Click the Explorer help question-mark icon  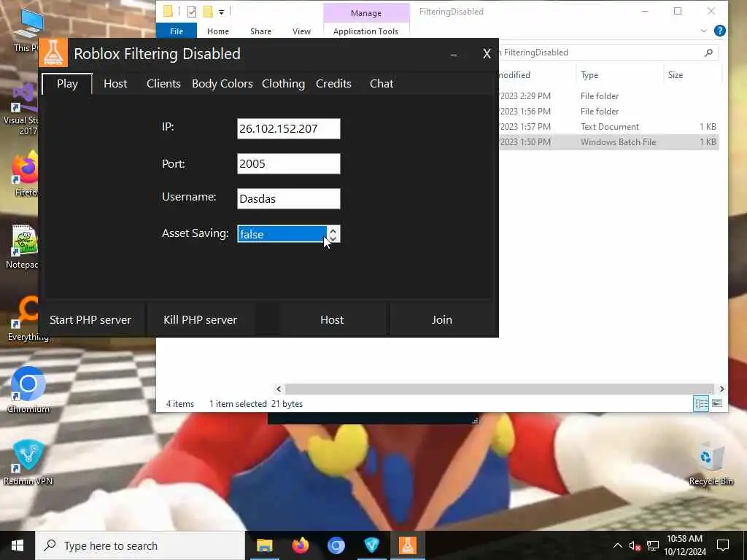720,31
